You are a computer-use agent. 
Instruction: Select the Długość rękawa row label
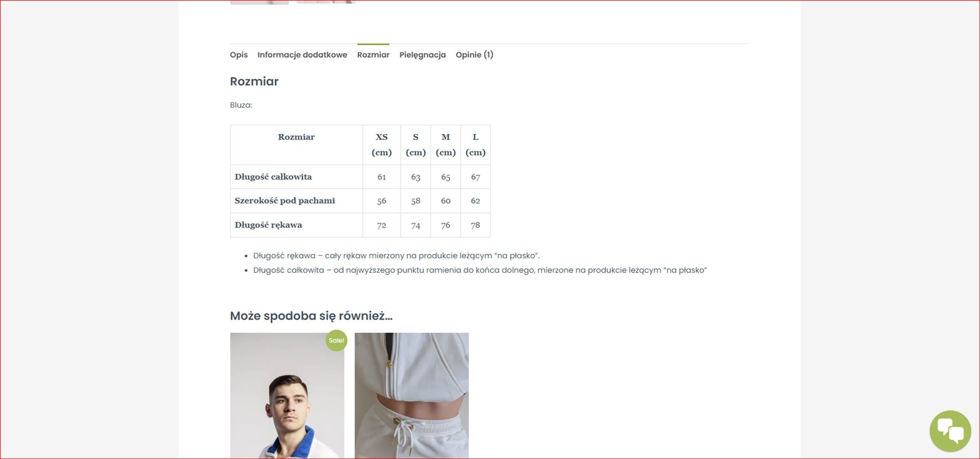(268, 225)
